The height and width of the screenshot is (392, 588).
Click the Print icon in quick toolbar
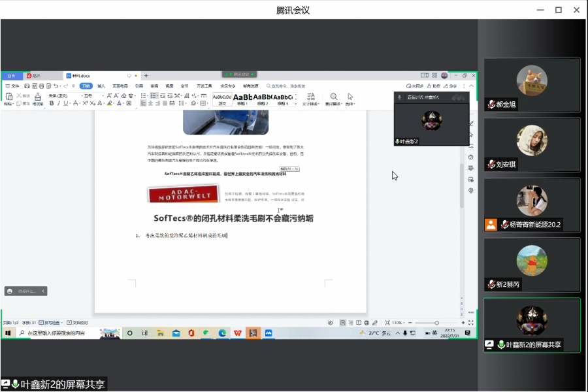coord(41,86)
